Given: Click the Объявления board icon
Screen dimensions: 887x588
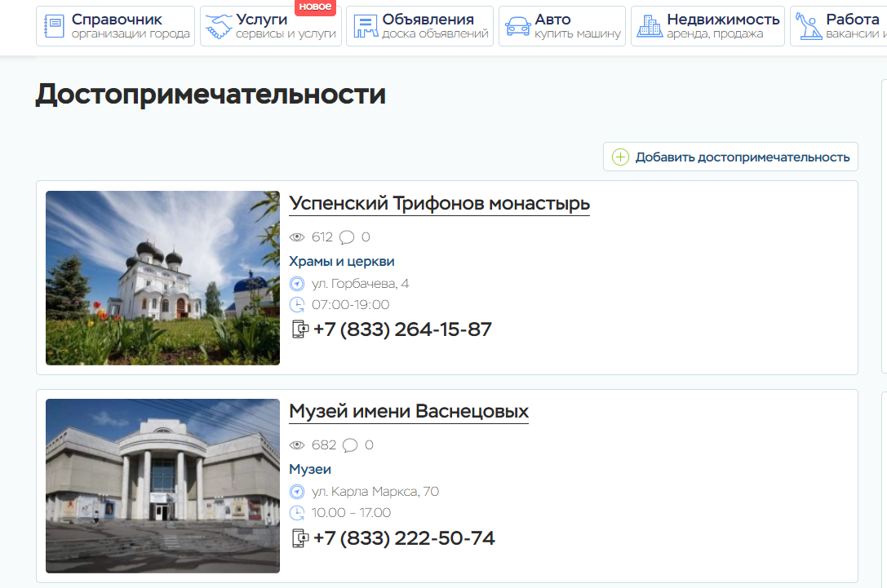Looking at the screenshot, I should (366, 26).
